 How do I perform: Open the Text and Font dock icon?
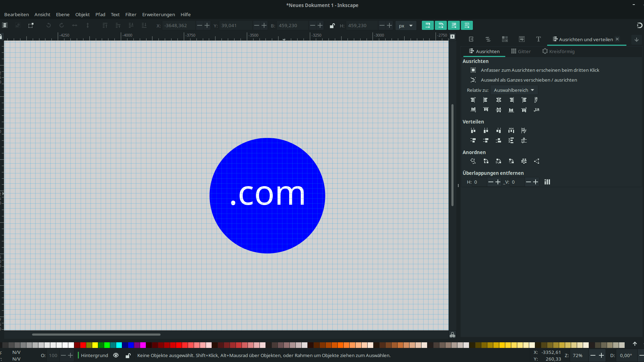coord(538,39)
